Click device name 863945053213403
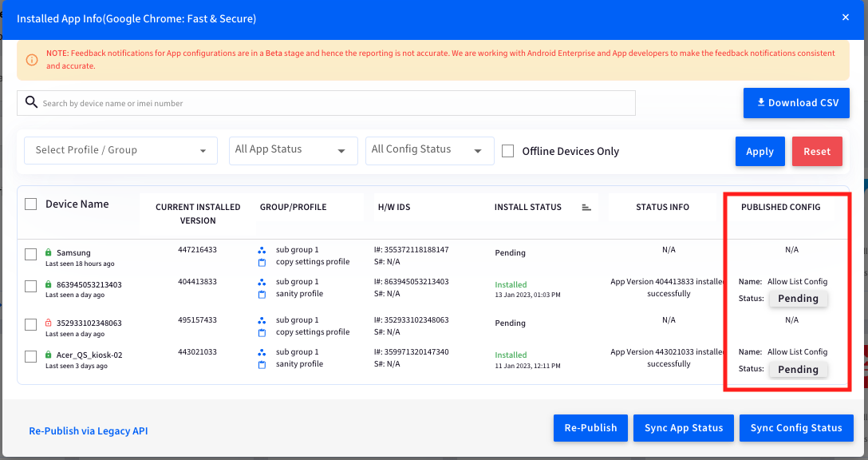Viewport: 868px width, 460px height. pos(89,284)
